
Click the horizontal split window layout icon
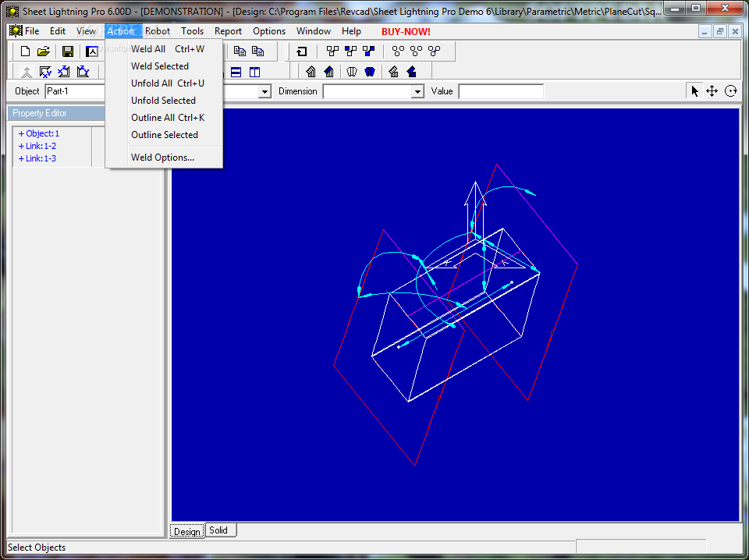[x=236, y=72]
